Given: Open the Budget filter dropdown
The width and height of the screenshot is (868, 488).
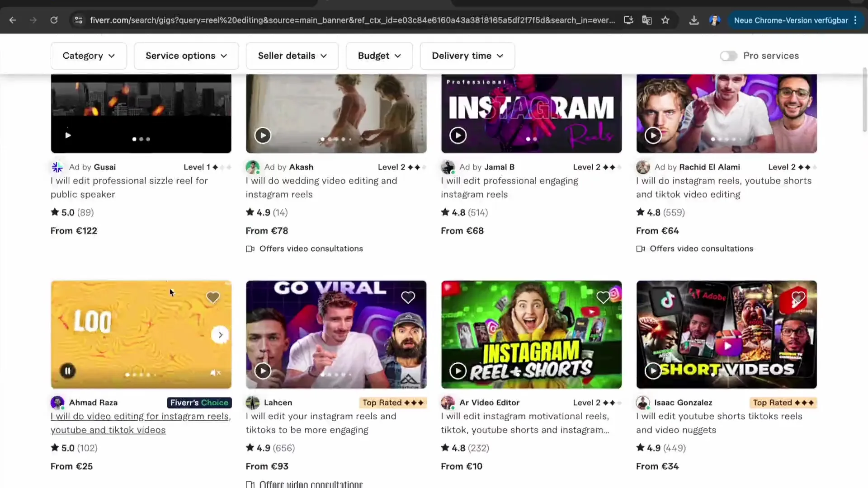Looking at the screenshot, I should coord(379,56).
